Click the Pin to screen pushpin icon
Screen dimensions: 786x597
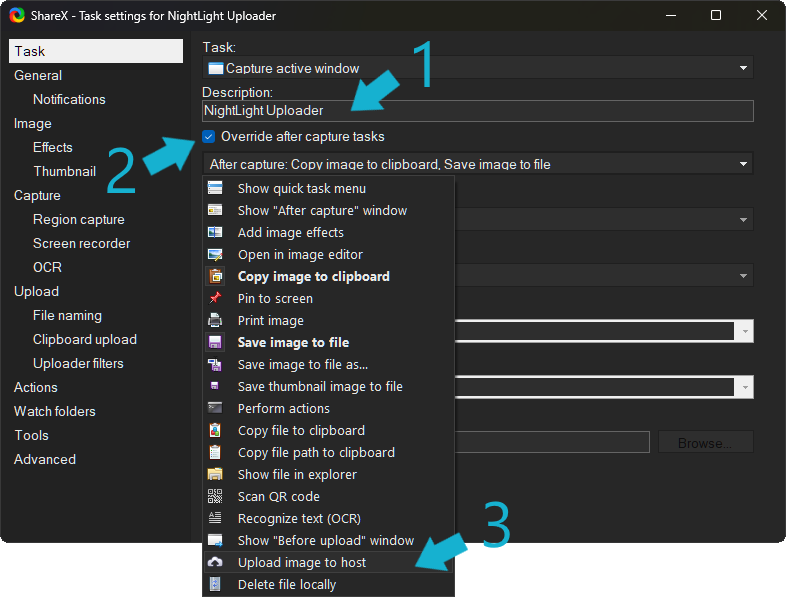(x=215, y=299)
